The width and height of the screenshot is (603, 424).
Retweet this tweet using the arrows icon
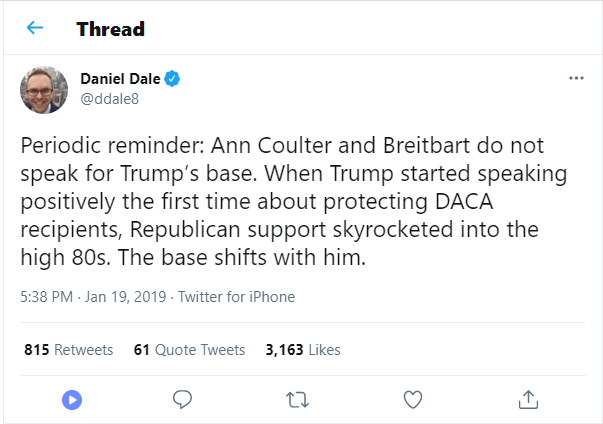pos(297,399)
